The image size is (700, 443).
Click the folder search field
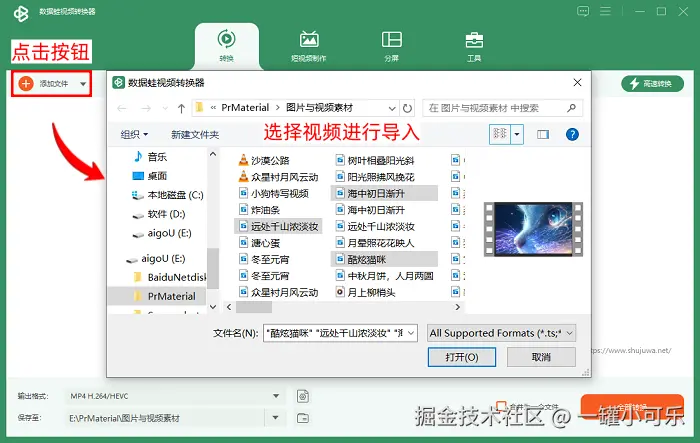pyautogui.click(x=502, y=108)
